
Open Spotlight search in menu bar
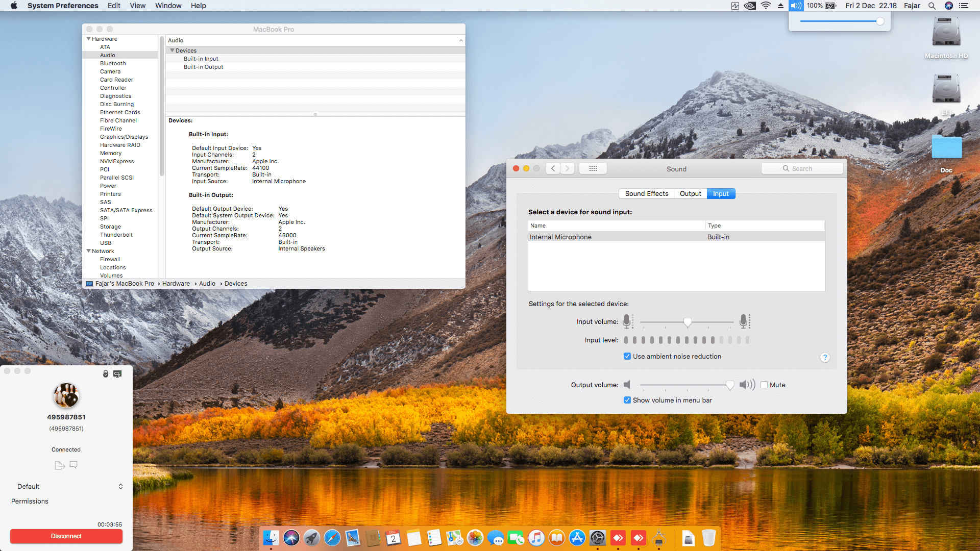click(x=932, y=6)
